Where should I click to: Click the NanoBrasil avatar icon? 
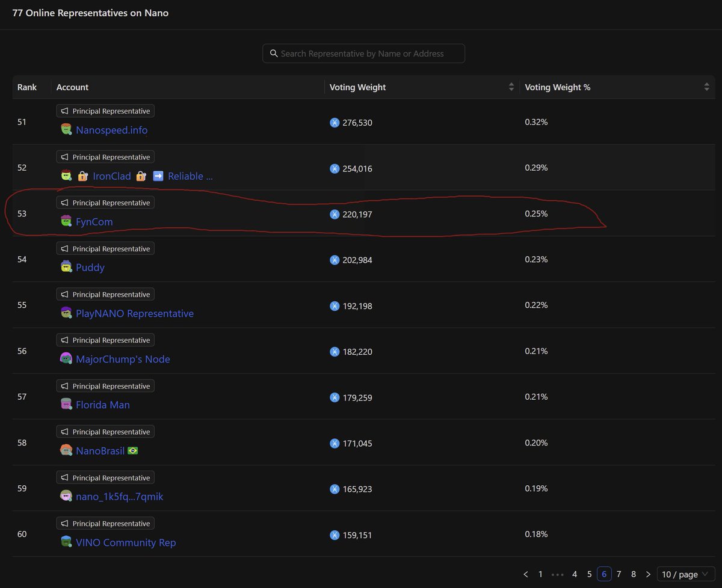[x=66, y=450]
